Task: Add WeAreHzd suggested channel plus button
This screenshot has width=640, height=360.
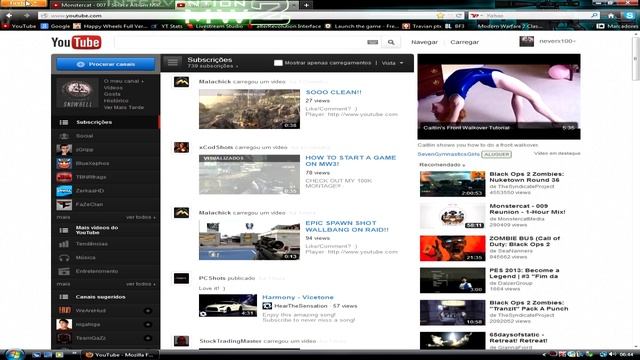Action: point(148,311)
